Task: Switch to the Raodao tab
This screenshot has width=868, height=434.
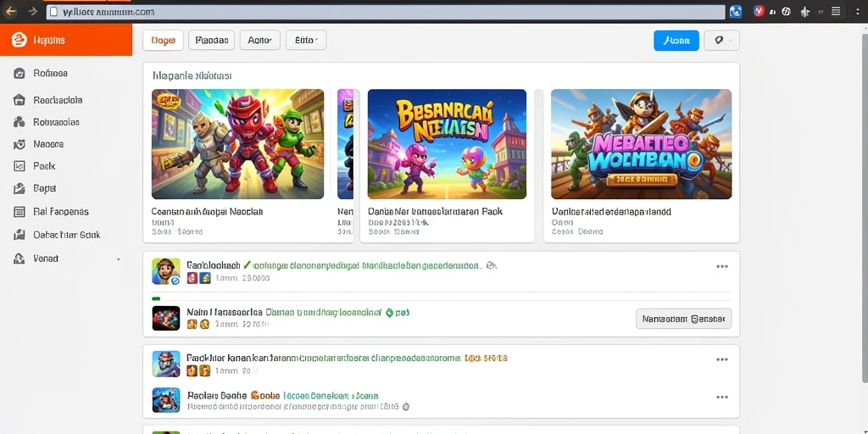Action: [211, 41]
